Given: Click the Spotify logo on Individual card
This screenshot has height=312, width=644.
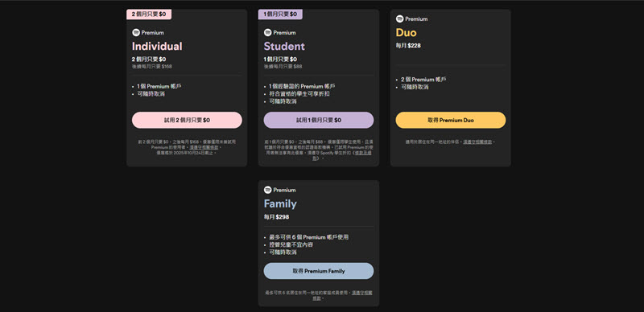Looking at the screenshot, I should click(136, 32).
